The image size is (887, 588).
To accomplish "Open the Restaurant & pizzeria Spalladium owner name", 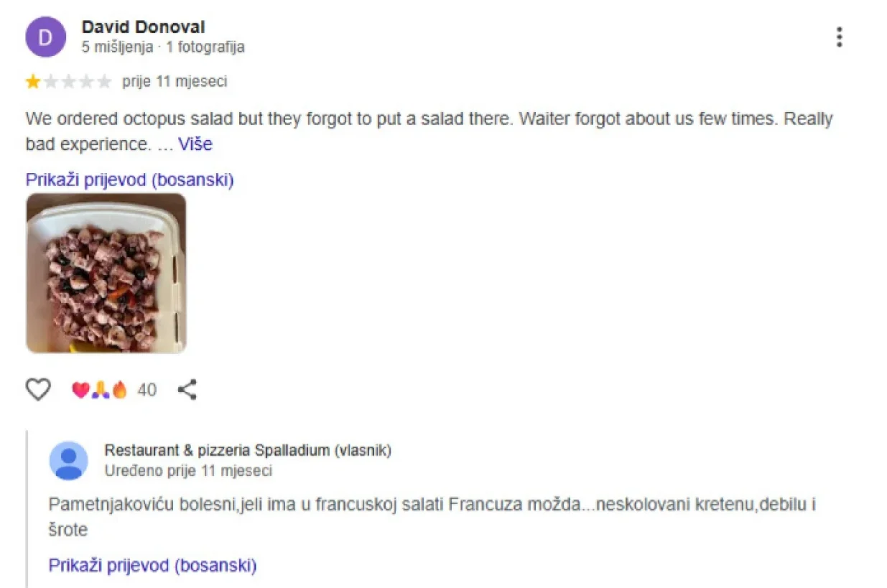I will point(248,450).
